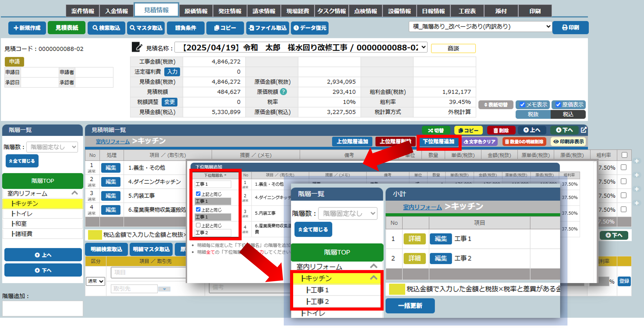The width and height of the screenshot is (644, 328).
Task: Open the 階層固定なし dropdown in left panel
Action: coord(52,147)
